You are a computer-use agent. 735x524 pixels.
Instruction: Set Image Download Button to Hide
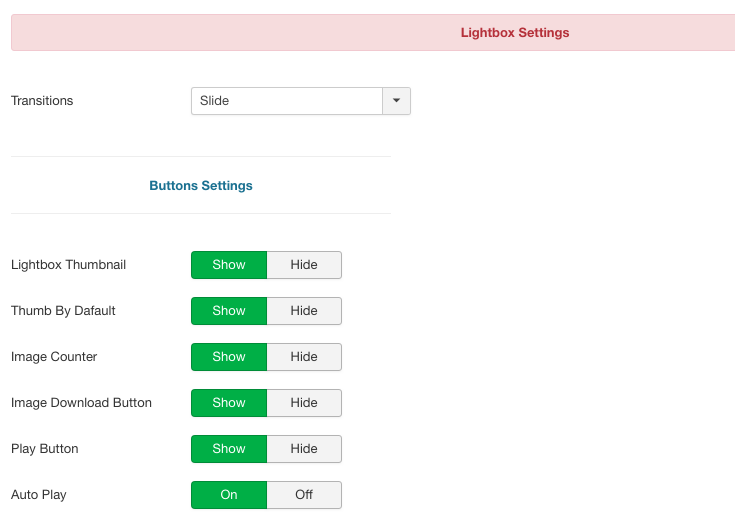[304, 403]
